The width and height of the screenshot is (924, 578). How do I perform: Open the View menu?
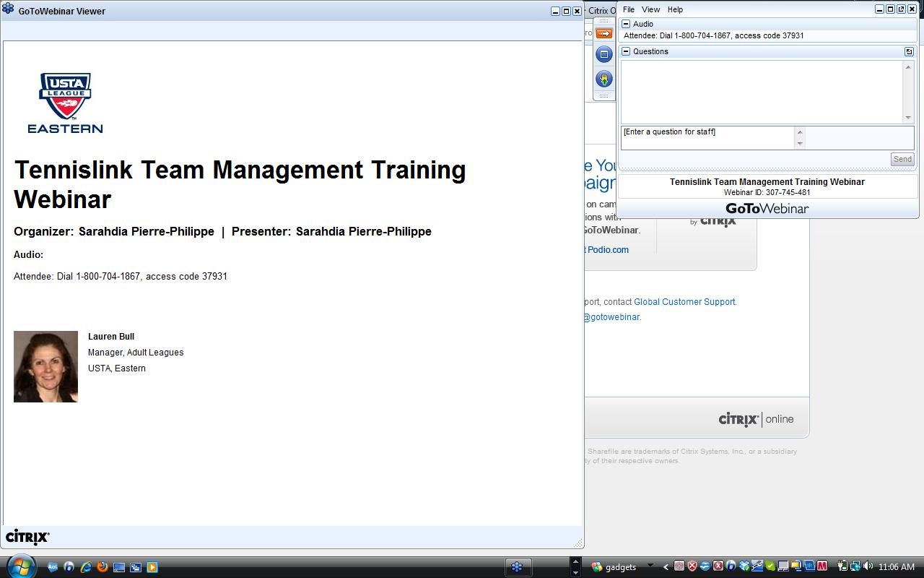[650, 9]
